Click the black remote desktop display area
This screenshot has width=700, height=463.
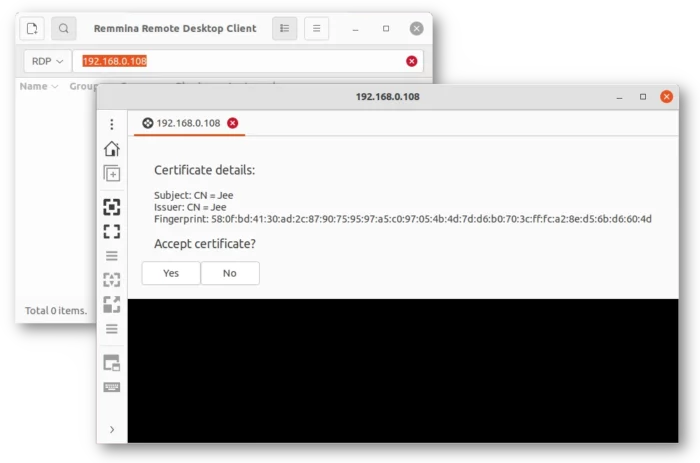(403, 371)
